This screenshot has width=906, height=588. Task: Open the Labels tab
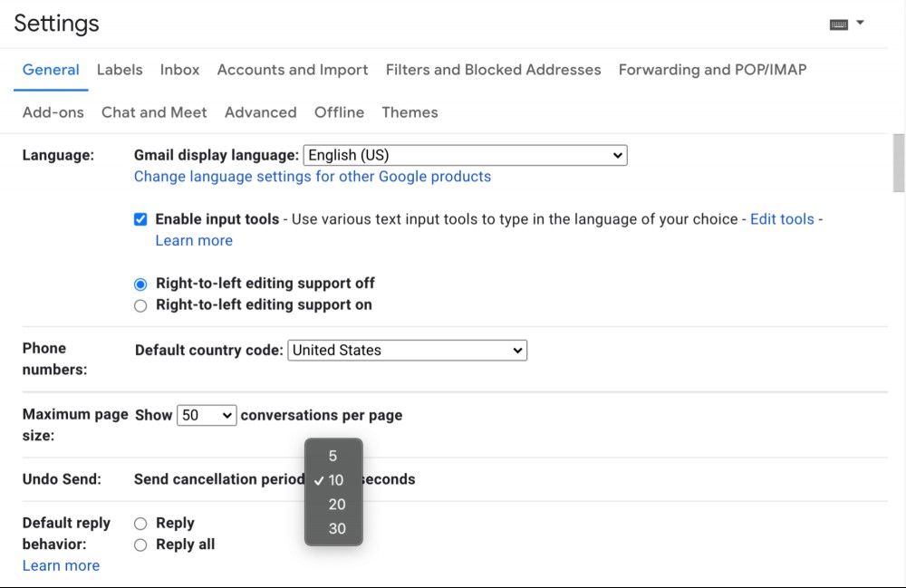120,70
